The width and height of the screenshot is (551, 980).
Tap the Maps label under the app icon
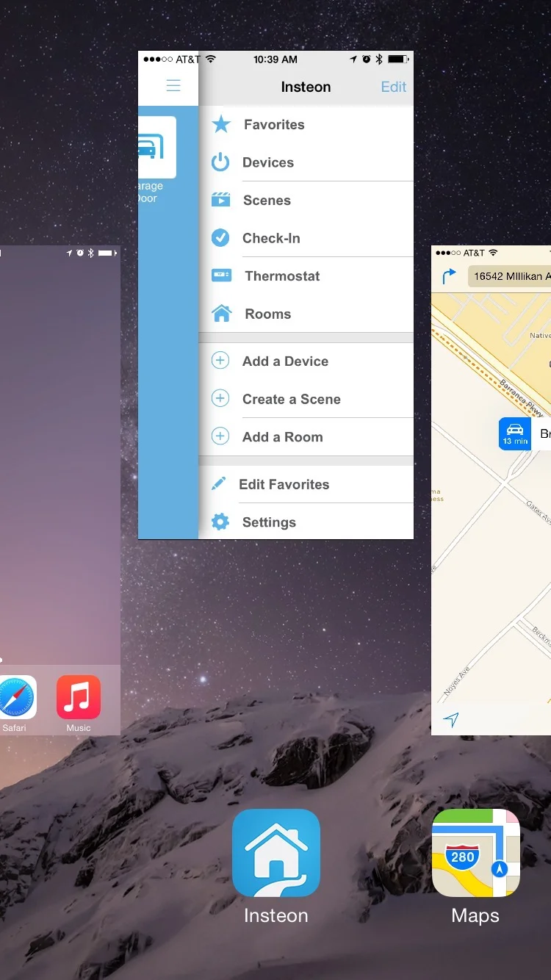(x=475, y=915)
